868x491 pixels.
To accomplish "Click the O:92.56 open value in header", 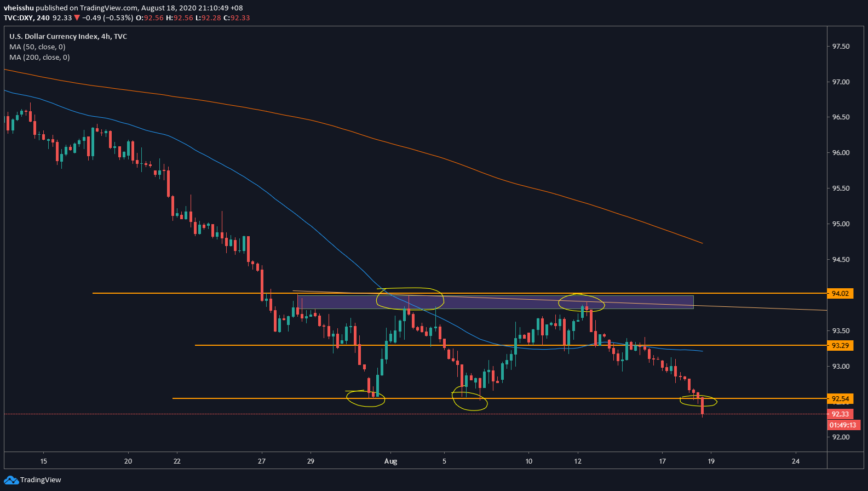I will [x=150, y=18].
